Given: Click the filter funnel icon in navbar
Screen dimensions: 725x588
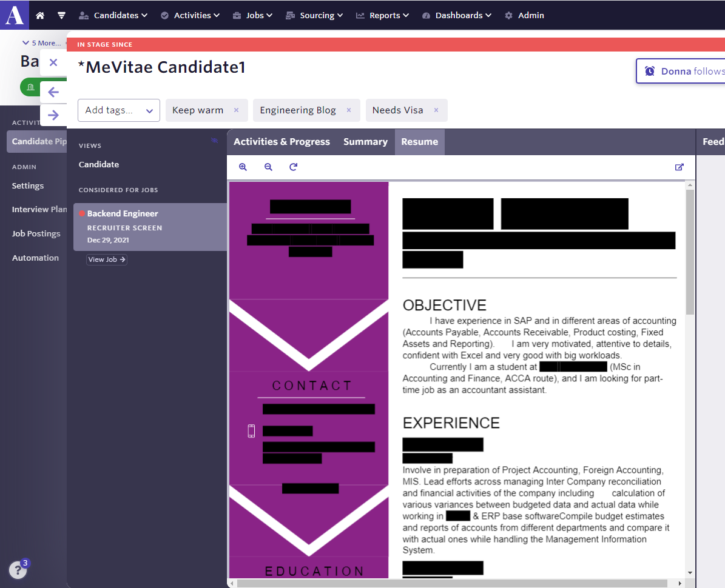Looking at the screenshot, I should pyautogui.click(x=61, y=15).
